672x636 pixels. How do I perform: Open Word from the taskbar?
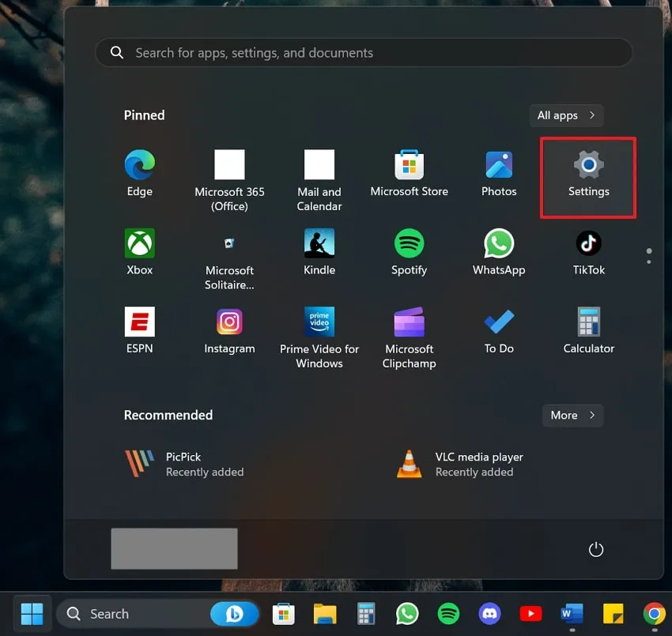(x=572, y=613)
